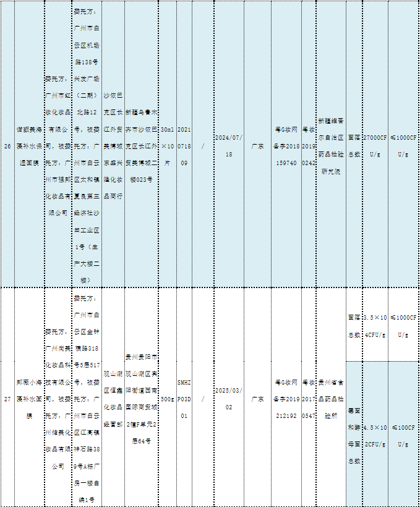This screenshot has width=420, height=507.
Task: Select the 霉菌和酵母菌总数 test item cell
Action: pyautogui.click(x=353, y=435)
